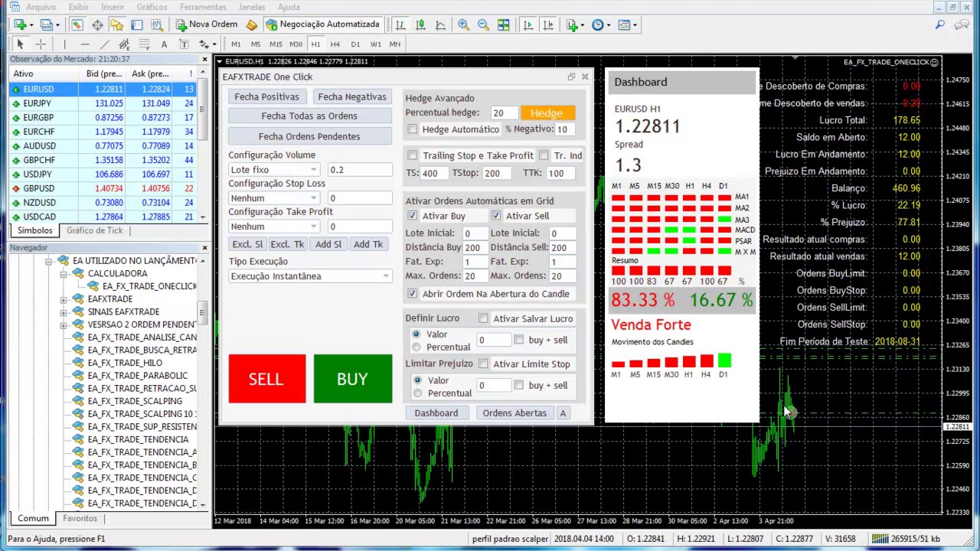Click the Fecha Positivas button
Screen dimensions: 980x551
pos(266,97)
